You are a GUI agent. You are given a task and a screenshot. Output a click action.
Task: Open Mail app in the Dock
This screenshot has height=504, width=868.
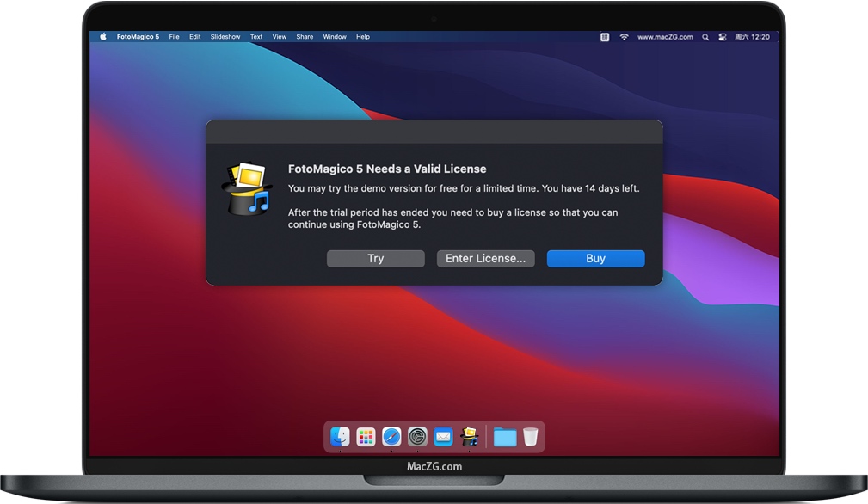[443, 437]
